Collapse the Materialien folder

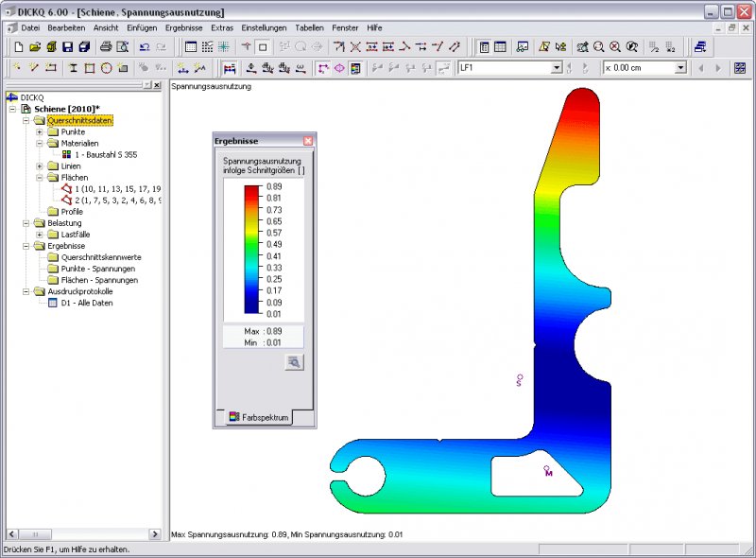pyautogui.click(x=40, y=144)
